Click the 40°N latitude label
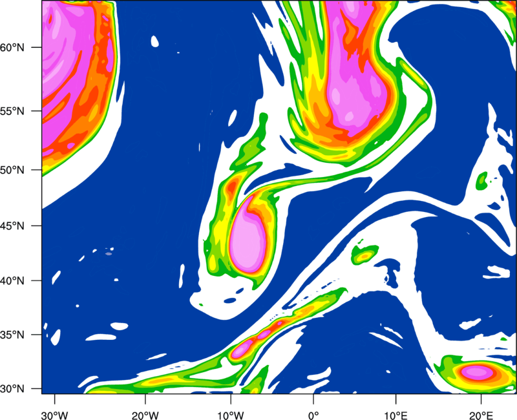This screenshot has height=420, width=517. (12, 281)
